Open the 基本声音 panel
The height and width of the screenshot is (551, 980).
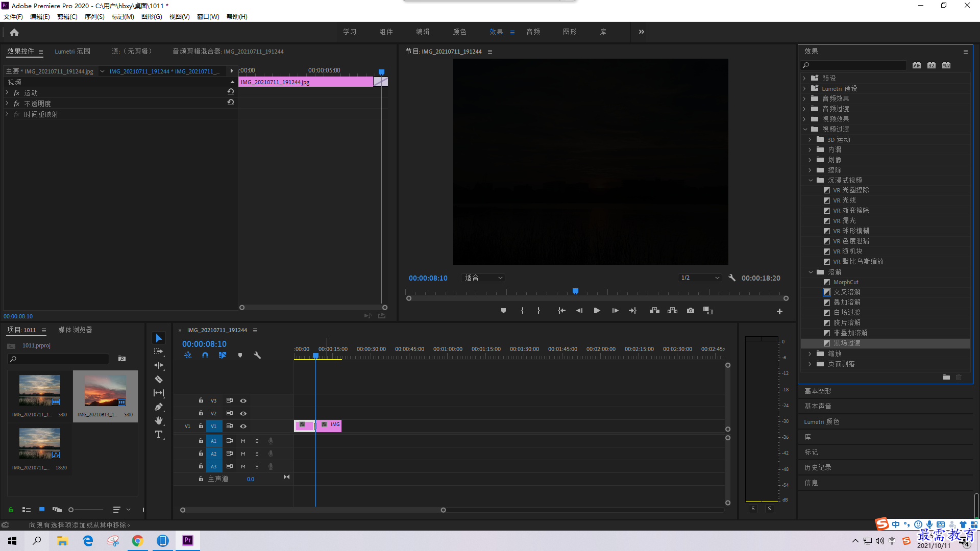click(818, 406)
